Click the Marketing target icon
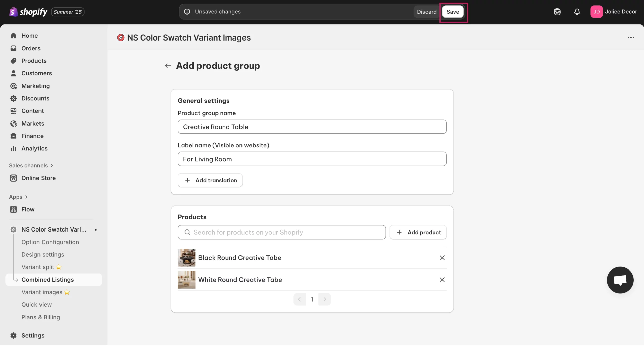 [x=13, y=86]
